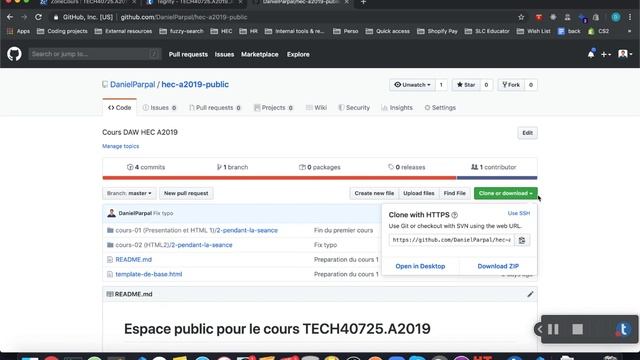Click New pull request button
The width and height of the screenshot is (640, 360).
click(186, 193)
